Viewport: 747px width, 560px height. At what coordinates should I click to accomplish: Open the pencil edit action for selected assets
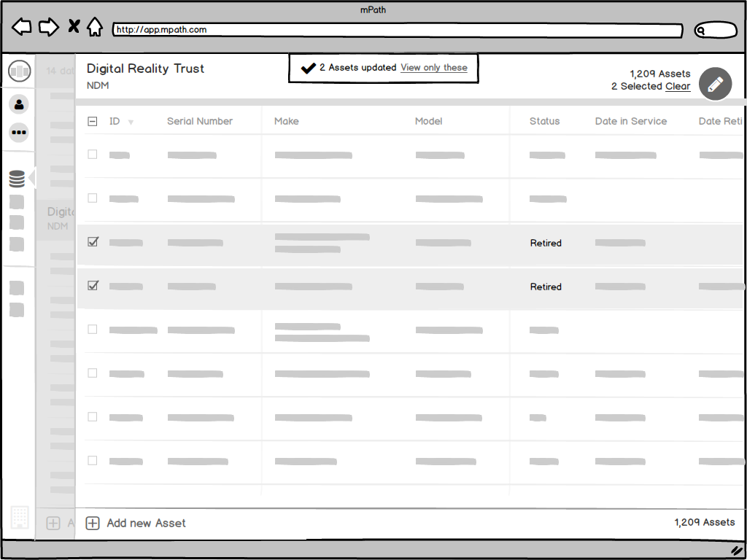click(x=715, y=84)
